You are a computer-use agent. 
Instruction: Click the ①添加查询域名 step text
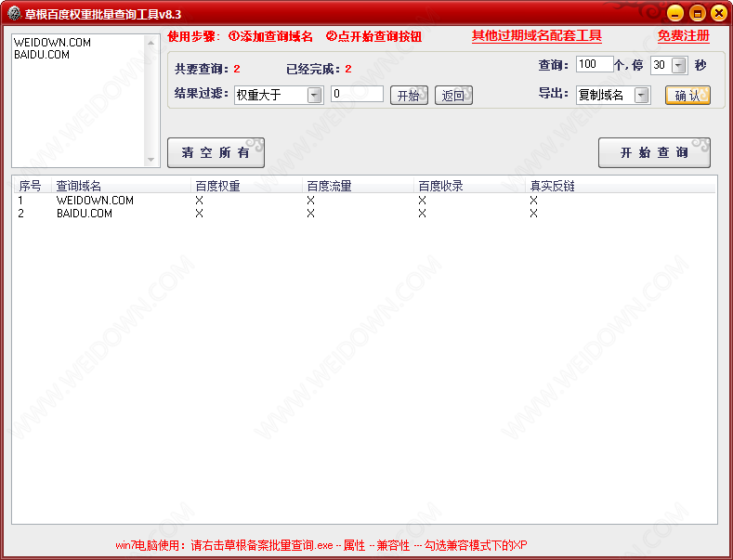[270, 36]
